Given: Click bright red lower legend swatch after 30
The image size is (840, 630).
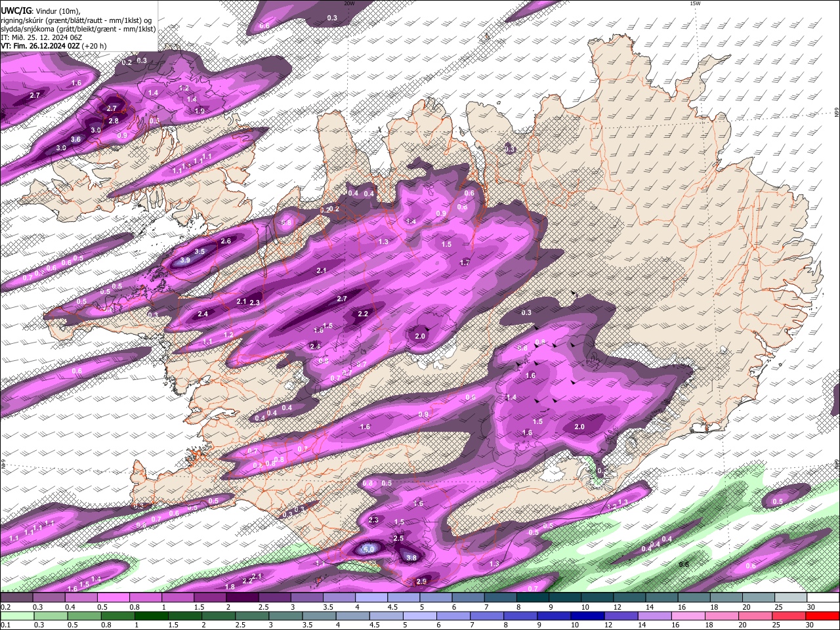Looking at the screenshot, I should point(822,616).
